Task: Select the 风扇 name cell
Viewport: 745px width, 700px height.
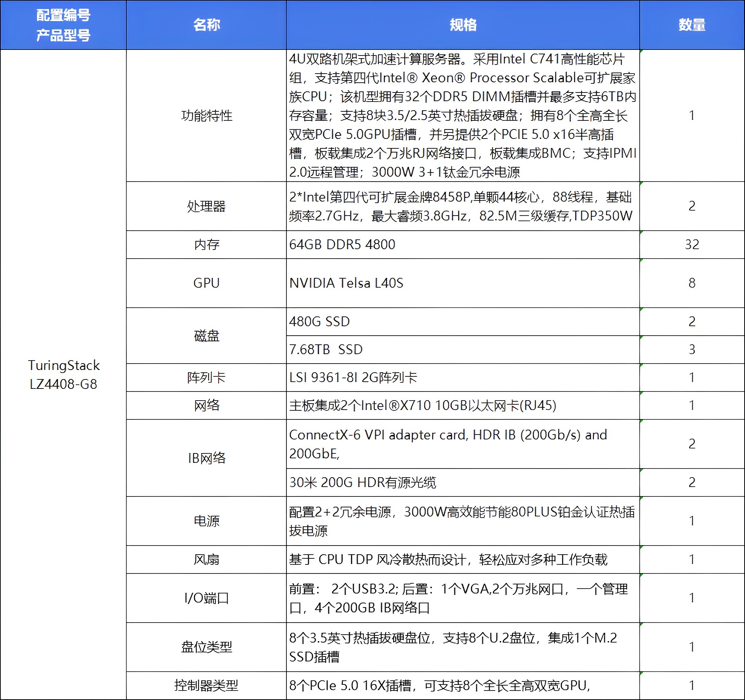Action: (206, 560)
